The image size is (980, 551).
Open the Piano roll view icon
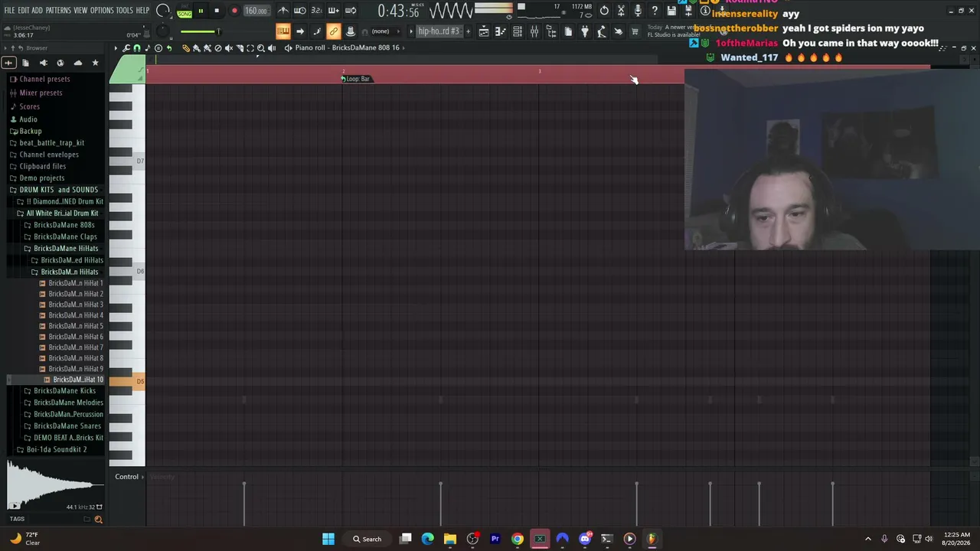click(501, 31)
